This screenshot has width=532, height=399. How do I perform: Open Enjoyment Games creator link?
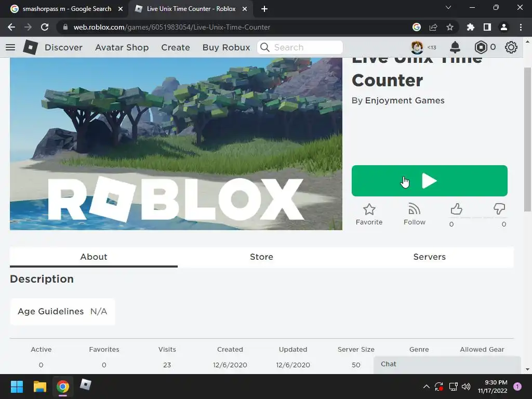tap(404, 100)
